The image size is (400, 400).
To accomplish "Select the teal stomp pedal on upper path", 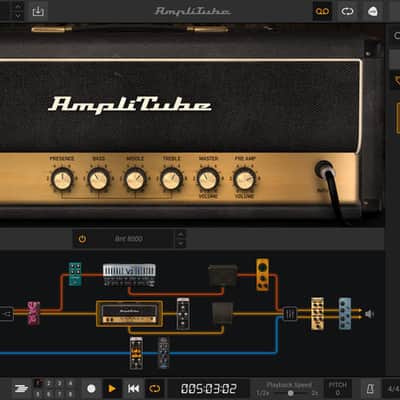I will [75, 274].
